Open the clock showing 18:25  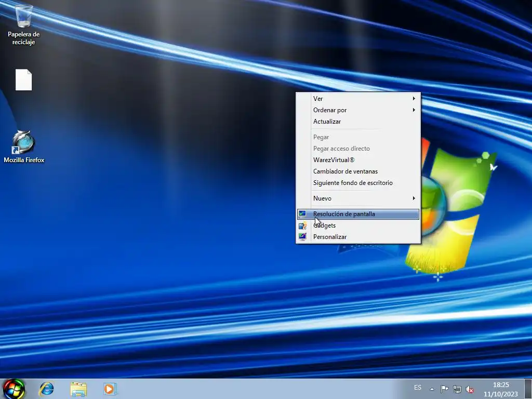(x=501, y=389)
